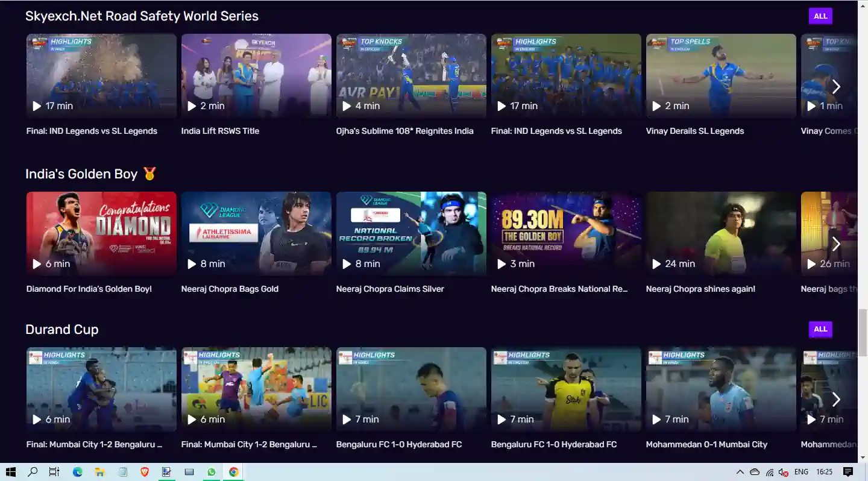Open the OneDrive cloud tray icon

(x=755, y=472)
